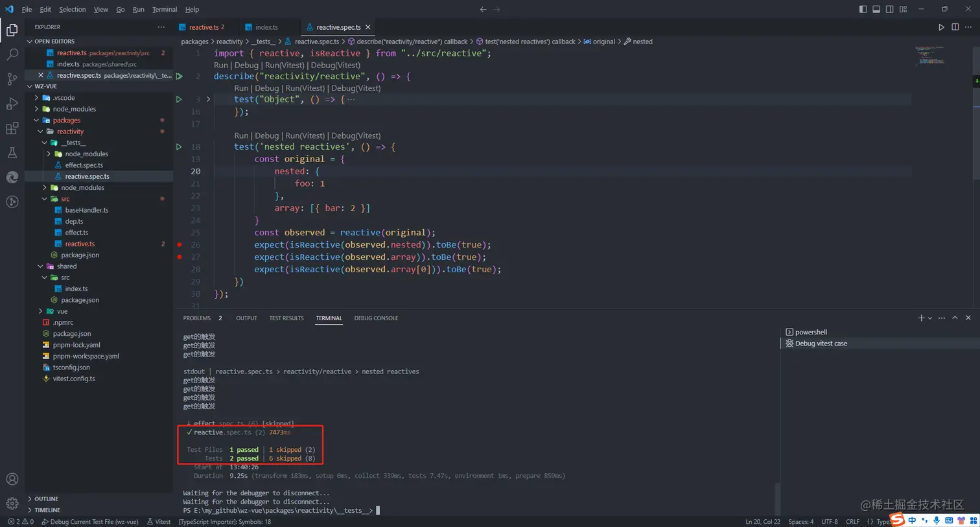Screen dimensions: 980x527
Task: Open the new terminal launch profile dropdown
Action: tap(930, 318)
